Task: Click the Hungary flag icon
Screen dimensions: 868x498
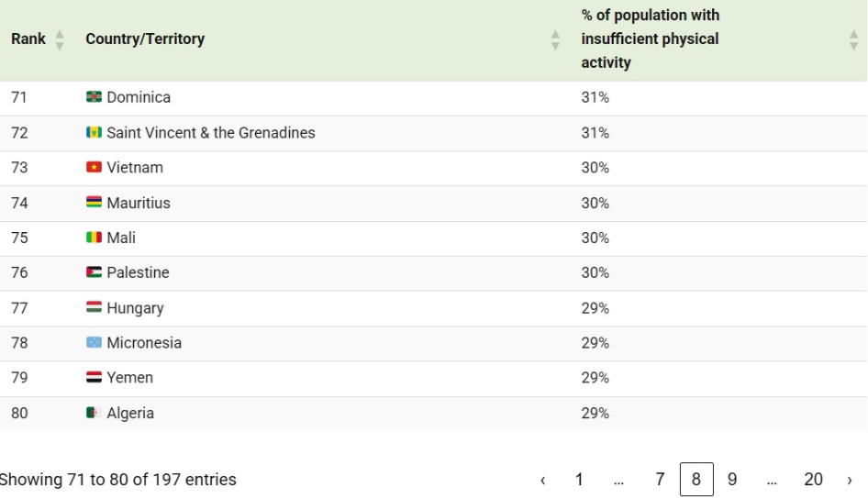Action: 94,307
